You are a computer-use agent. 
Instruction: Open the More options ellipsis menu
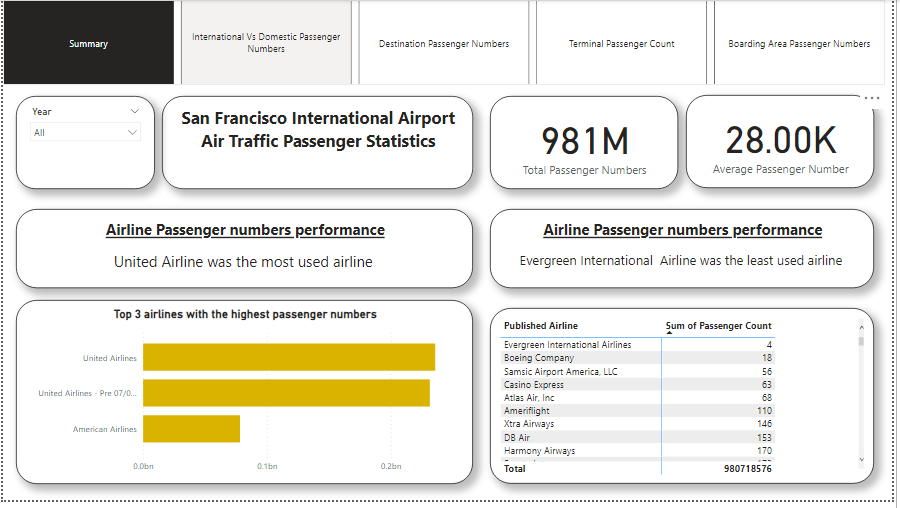coord(872,99)
